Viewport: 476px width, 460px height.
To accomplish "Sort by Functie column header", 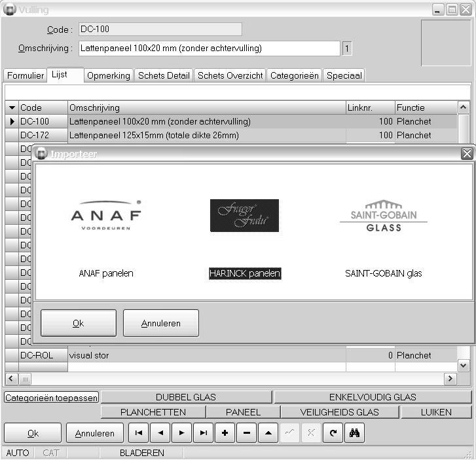I will [x=426, y=107].
